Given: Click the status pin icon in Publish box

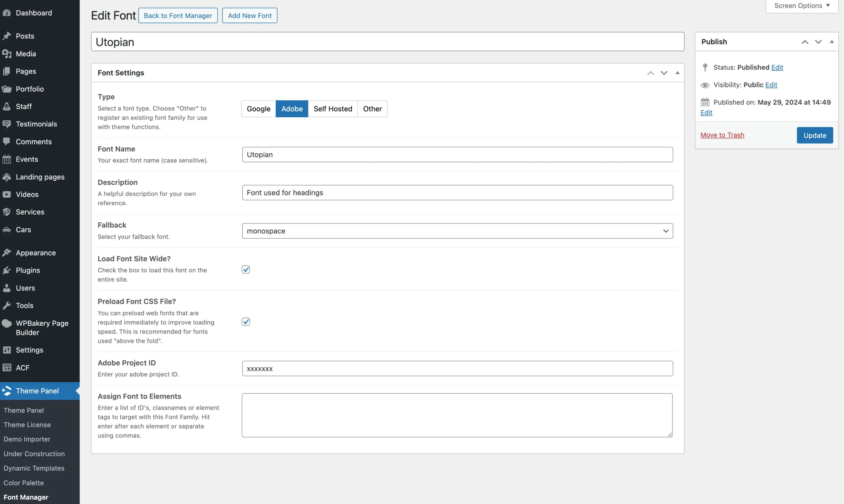Looking at the screenshot, I should (705, 67).
